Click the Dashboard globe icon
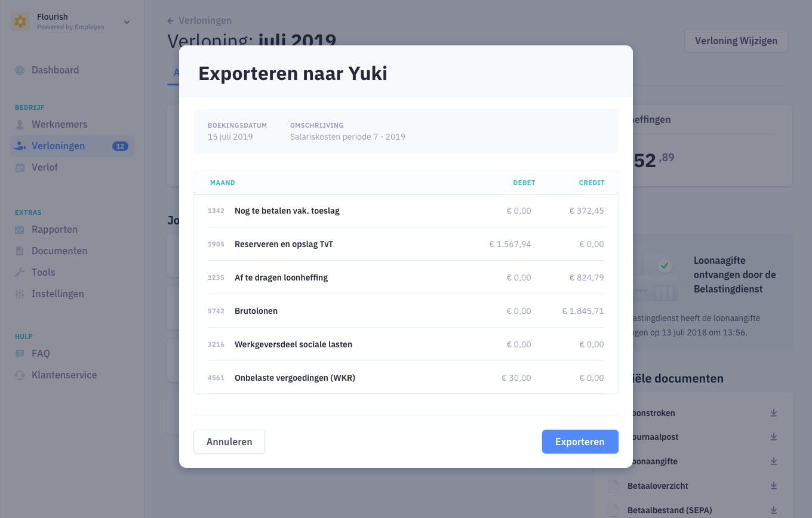This screenshot has width=812, height=518. point(20,70)
